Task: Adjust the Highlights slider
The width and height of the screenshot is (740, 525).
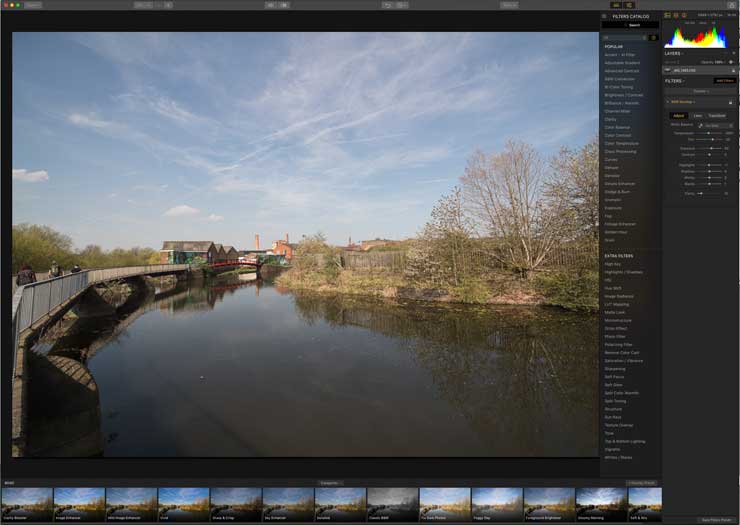Action: 710,165
